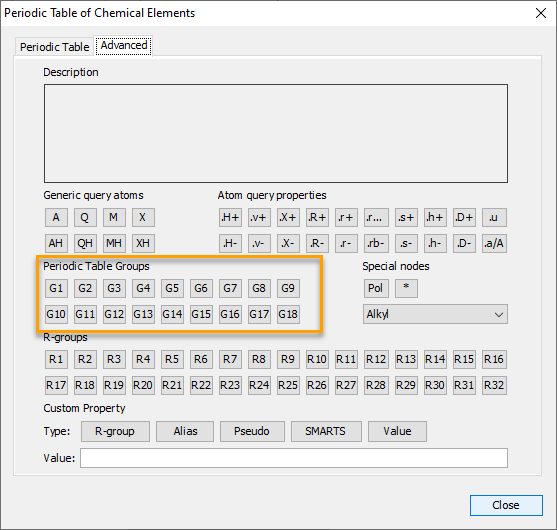Image resolution: width=557 pixels, height=530 pixels.
Task: Choose the .s+ query property
Action: pos(406,217)
